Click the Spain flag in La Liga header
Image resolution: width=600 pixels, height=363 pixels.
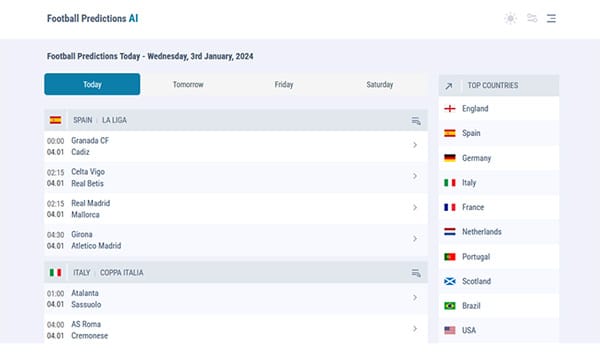55,120
